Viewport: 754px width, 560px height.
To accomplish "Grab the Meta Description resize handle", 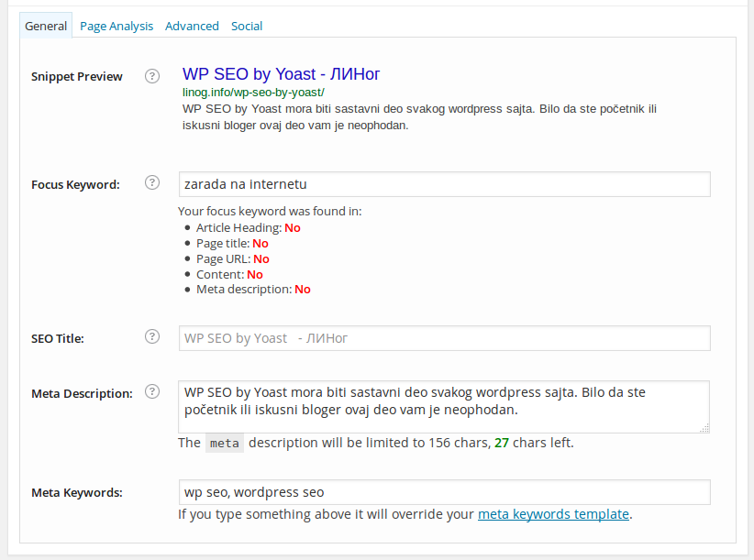I will (704, 428).
